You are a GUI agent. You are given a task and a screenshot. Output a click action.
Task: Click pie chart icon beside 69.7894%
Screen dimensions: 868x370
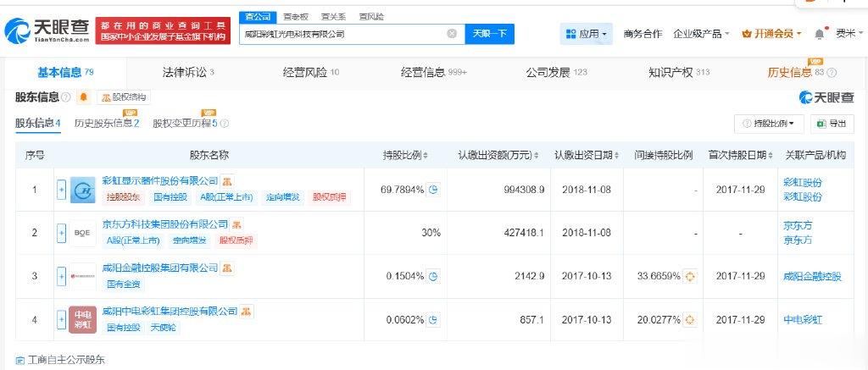click(x=433, y=190)
